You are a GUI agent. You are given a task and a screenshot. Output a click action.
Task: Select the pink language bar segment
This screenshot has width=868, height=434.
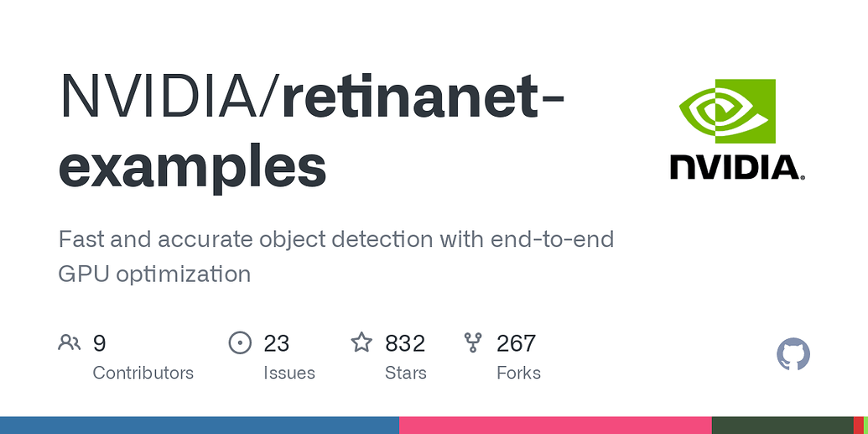(555, 425)
